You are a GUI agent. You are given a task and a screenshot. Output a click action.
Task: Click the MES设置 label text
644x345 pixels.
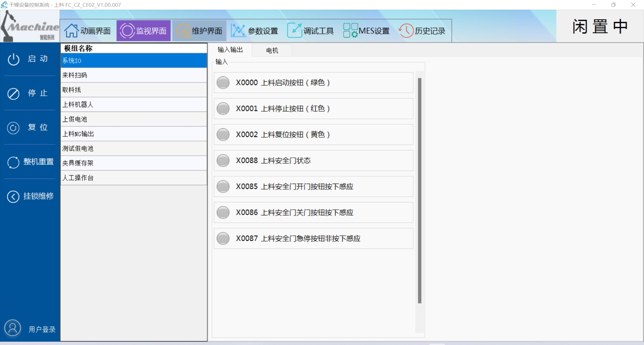point(374,31)
